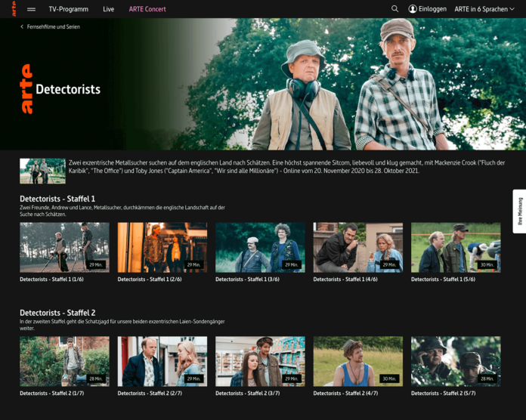Click the Staffel 2 summary beginning 'In der zweiten Staffel'
Image resolution: width=526 pixels, height=420 pixels.
122,325
